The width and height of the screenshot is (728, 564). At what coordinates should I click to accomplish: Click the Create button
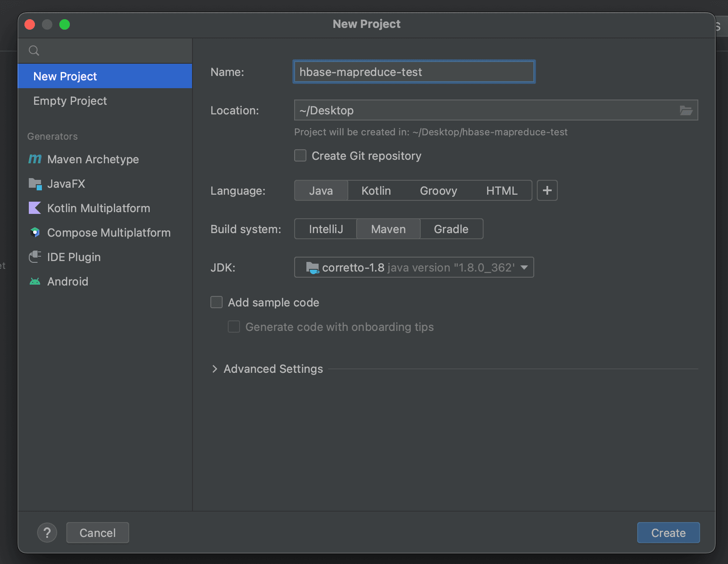click(x=668, y=533)
